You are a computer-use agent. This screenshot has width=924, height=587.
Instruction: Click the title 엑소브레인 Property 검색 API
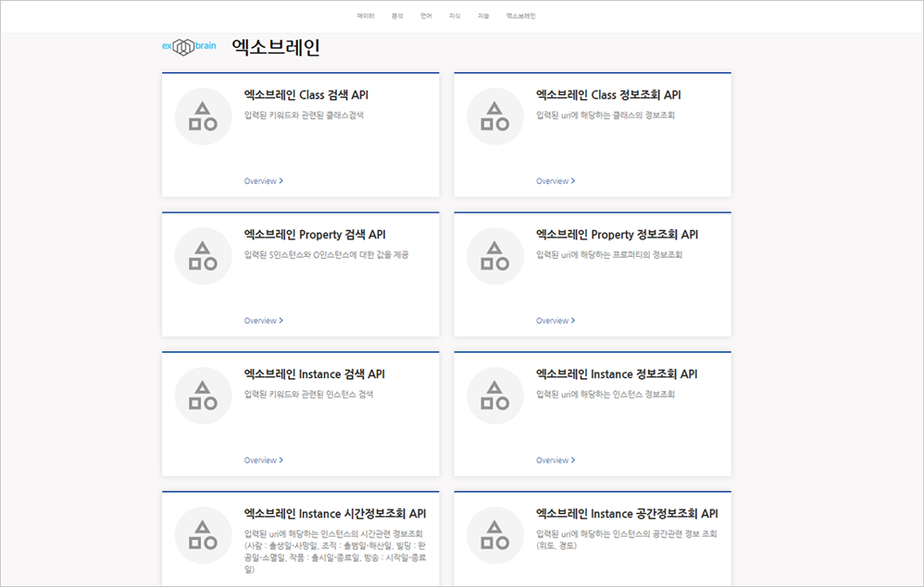(x=314, y=234)
